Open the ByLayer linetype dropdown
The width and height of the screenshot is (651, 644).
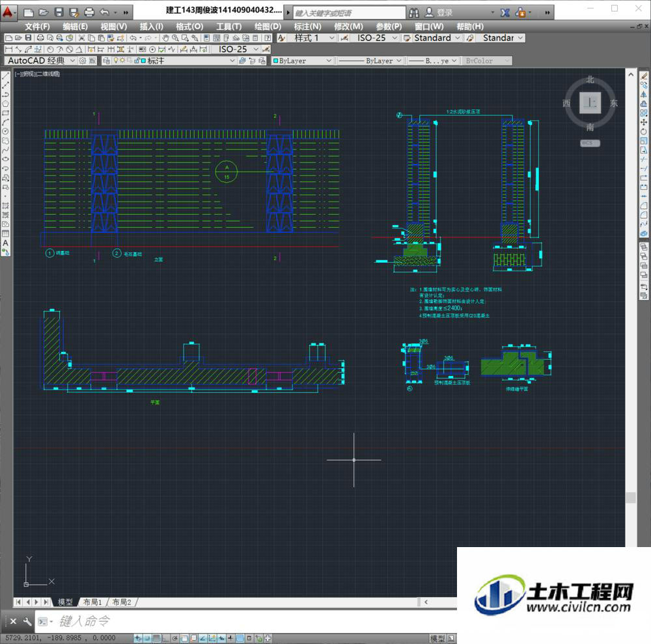click(370, 60)
